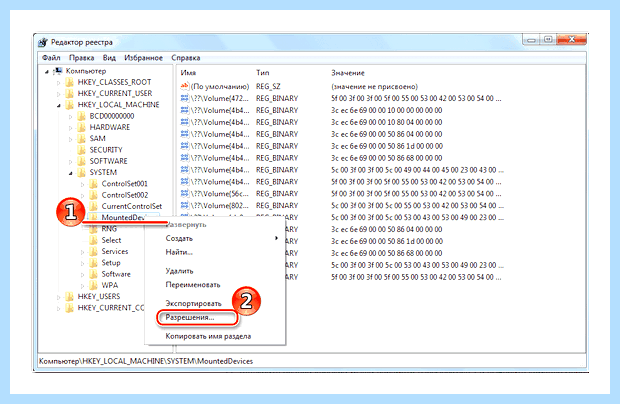The height and width of the screenshot is (404, 620).
Task: Choose Создать in context menu
Action: point(179,238)
